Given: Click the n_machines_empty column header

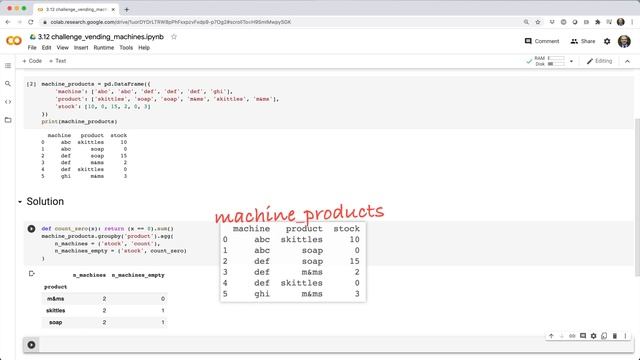Looking at the screenshot, I should (x=138, y=276).
